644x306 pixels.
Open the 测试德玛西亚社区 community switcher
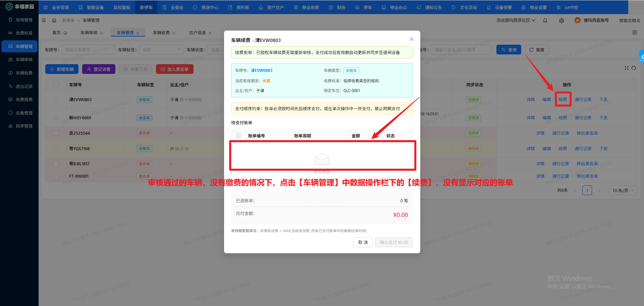[516, 20]
